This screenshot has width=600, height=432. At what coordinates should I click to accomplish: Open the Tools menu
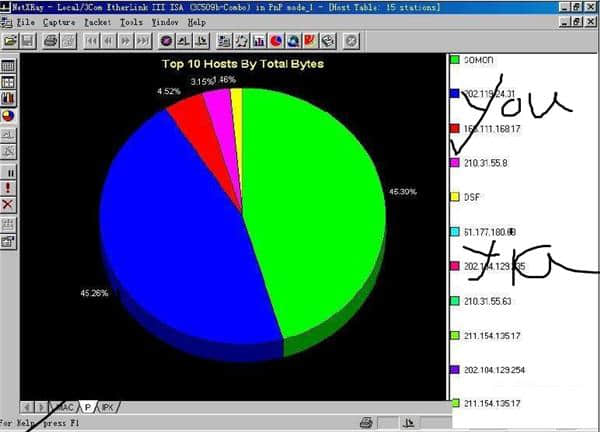coord(130,21)
